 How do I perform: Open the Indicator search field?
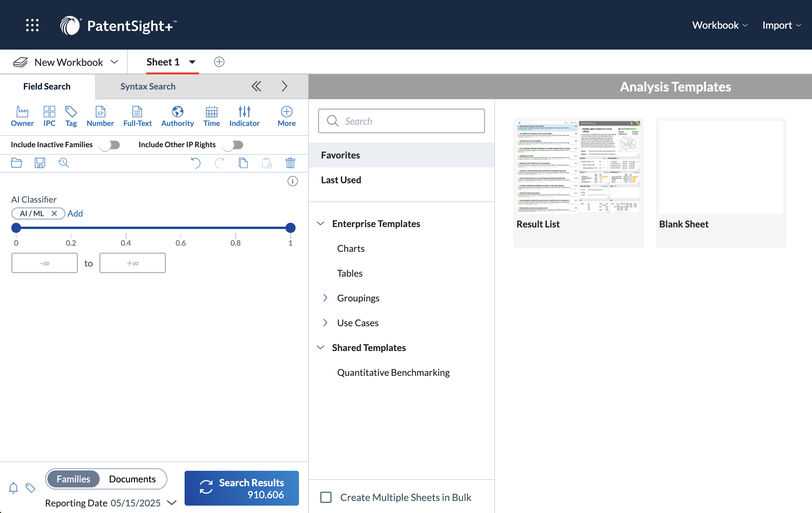[x=244, y=115]
